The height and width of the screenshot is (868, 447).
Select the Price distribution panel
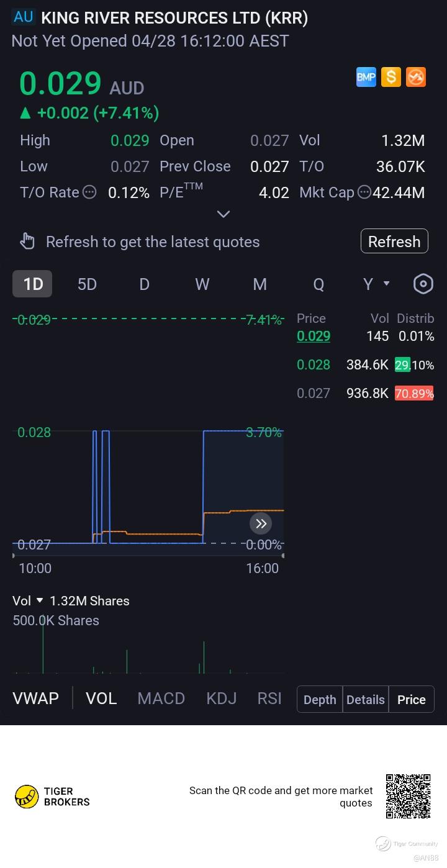tap(411, 699)
